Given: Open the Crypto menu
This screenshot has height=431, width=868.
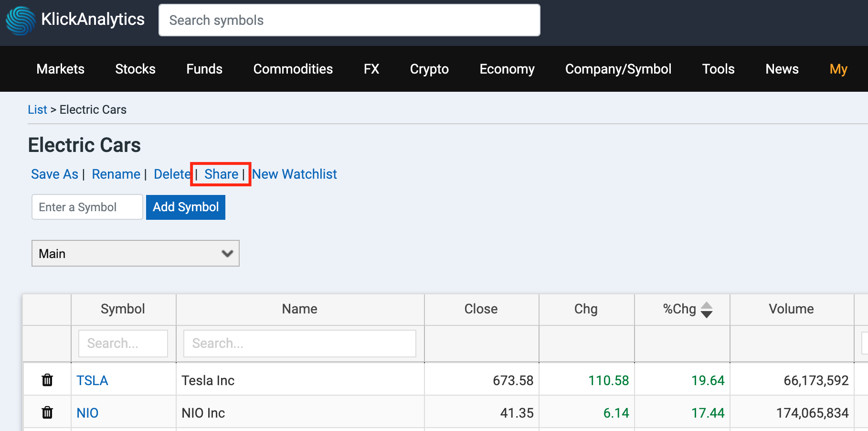Looking at the screenshot, I should 429,69.
